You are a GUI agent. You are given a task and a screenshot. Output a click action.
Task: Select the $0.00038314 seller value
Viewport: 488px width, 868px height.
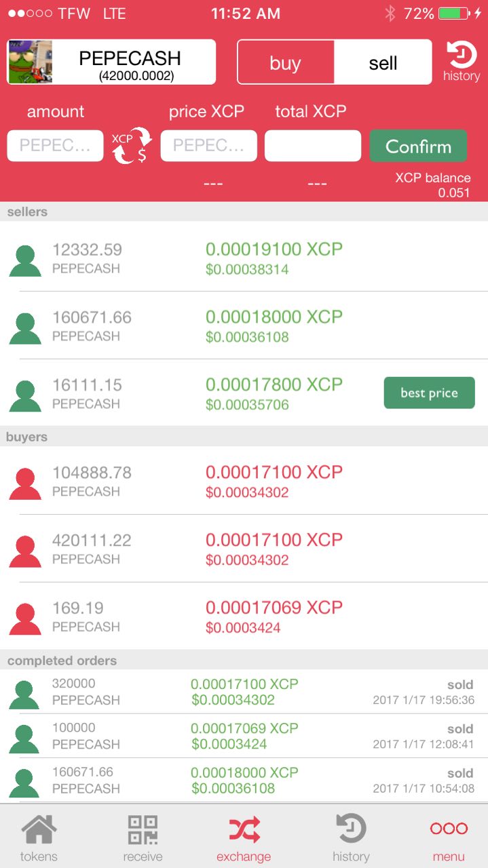tap(247, 269)
